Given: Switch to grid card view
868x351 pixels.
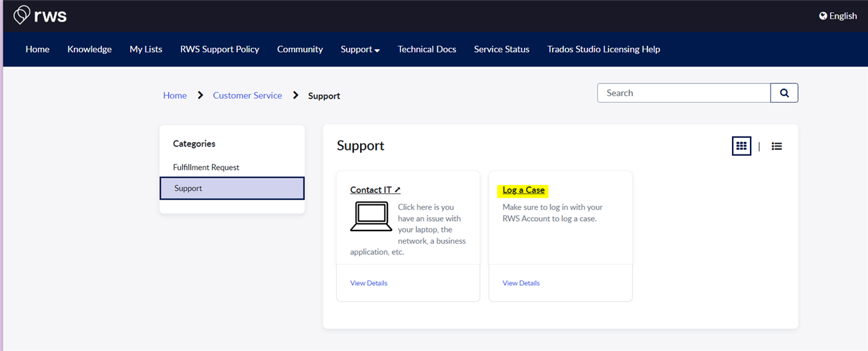Looking at the screenshot, I should tap(741, 146).
